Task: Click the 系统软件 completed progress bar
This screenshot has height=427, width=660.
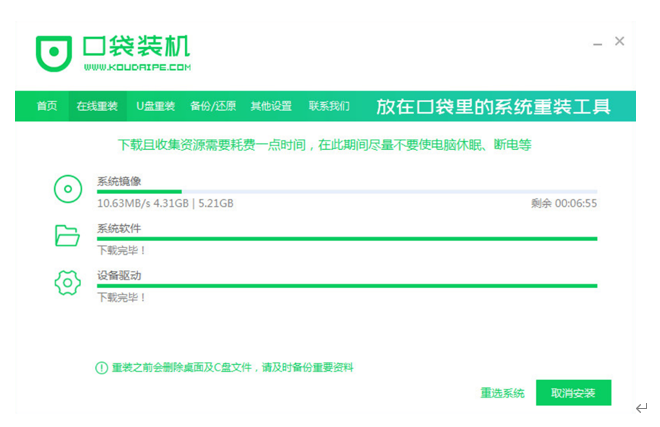Action: point(347,239)
